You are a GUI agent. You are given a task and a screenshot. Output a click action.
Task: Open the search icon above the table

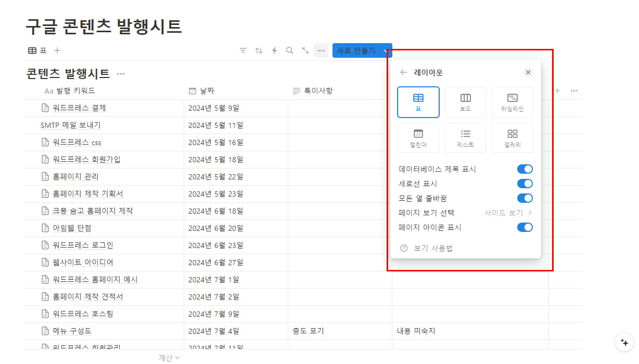tap(289, 50)
